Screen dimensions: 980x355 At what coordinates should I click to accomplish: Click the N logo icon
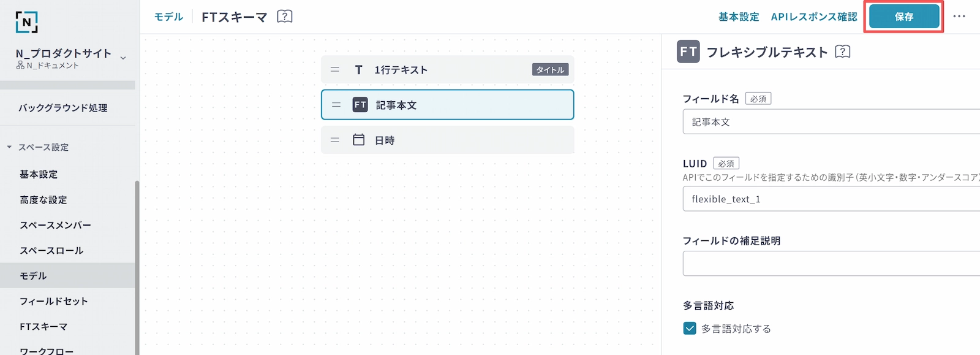pos(26,22)
